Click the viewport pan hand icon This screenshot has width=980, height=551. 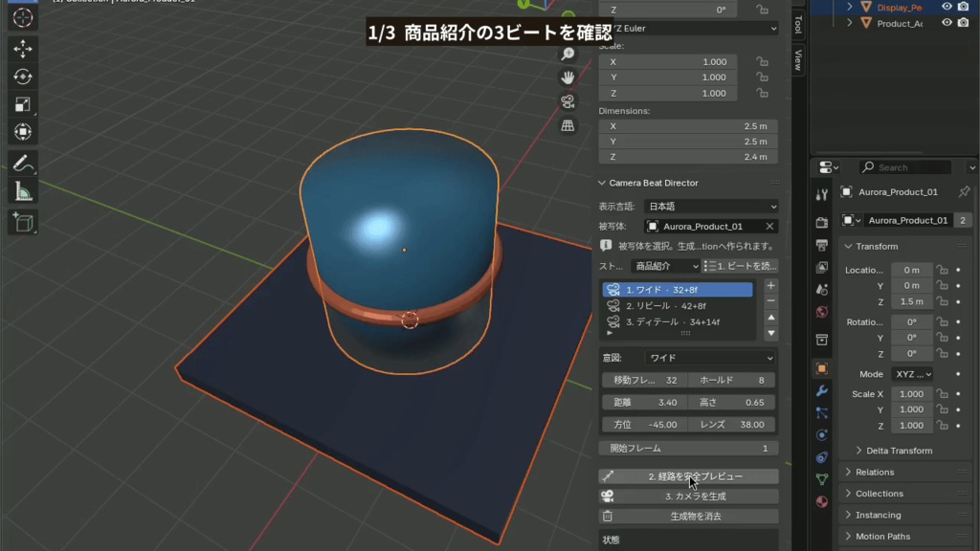click(568, 77)
